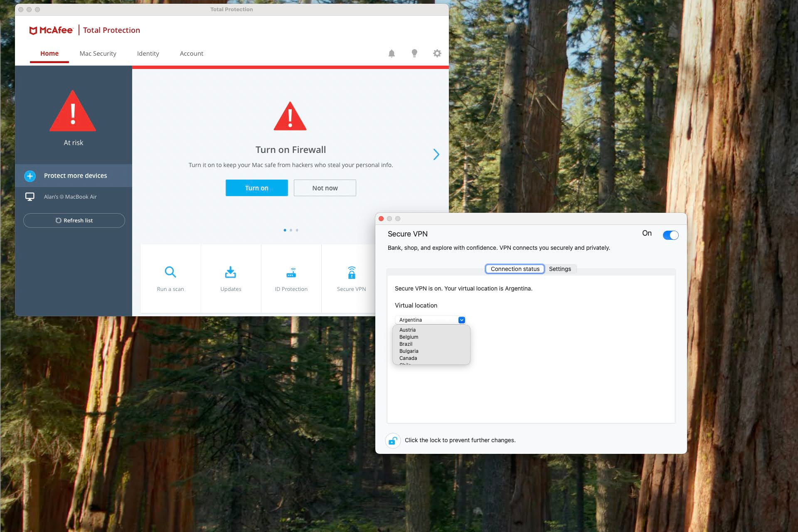Switch to the Connection status tab
The height and width of the screenshot is (532, 798).
pos(515,268)
